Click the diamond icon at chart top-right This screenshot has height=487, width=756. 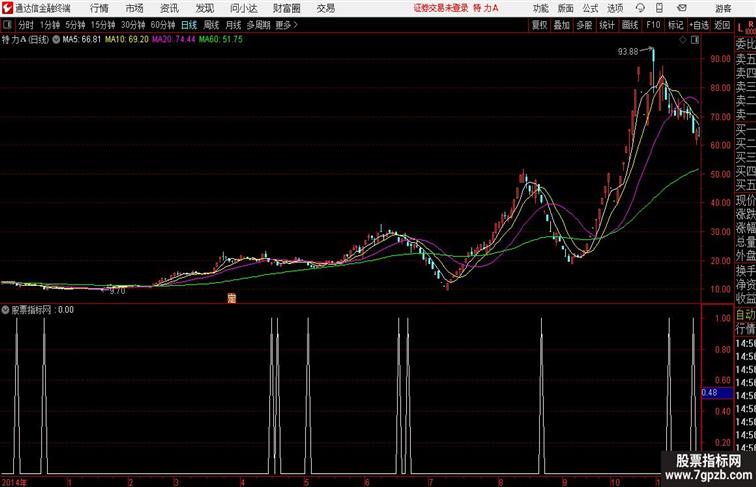pos(683,40)
